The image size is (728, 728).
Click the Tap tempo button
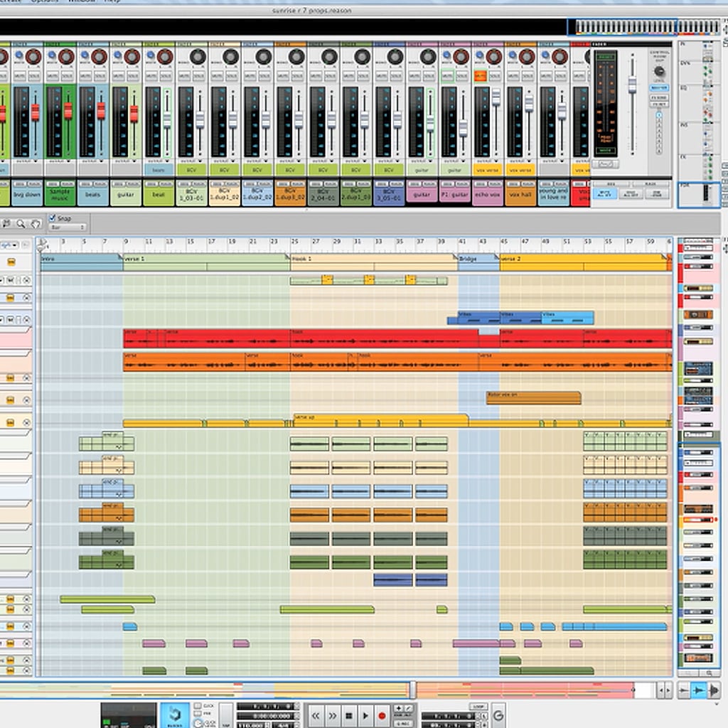pyautogui.click(x=226, y=717)
